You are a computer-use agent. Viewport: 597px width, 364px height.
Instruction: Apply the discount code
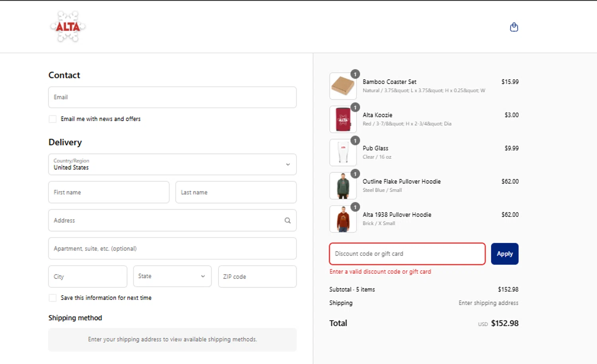[504, 254]
